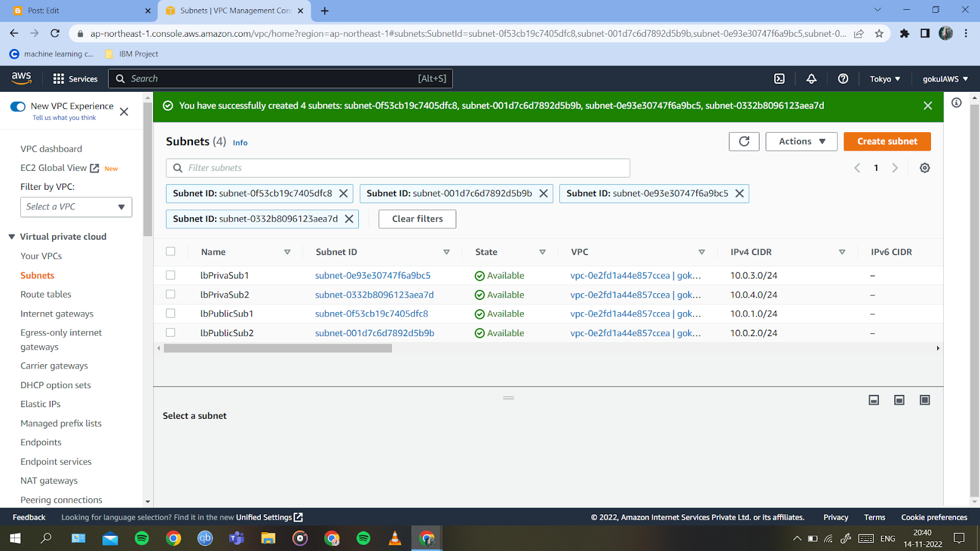Open Services grid menu
Screen dimensions: 980x551
coord(75,79)
